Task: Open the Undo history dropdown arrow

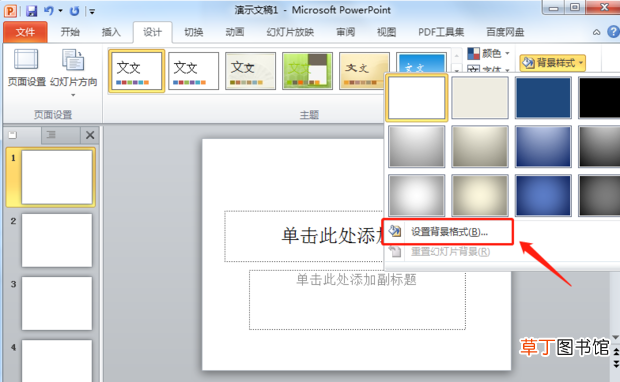Action: click(60, 11)
